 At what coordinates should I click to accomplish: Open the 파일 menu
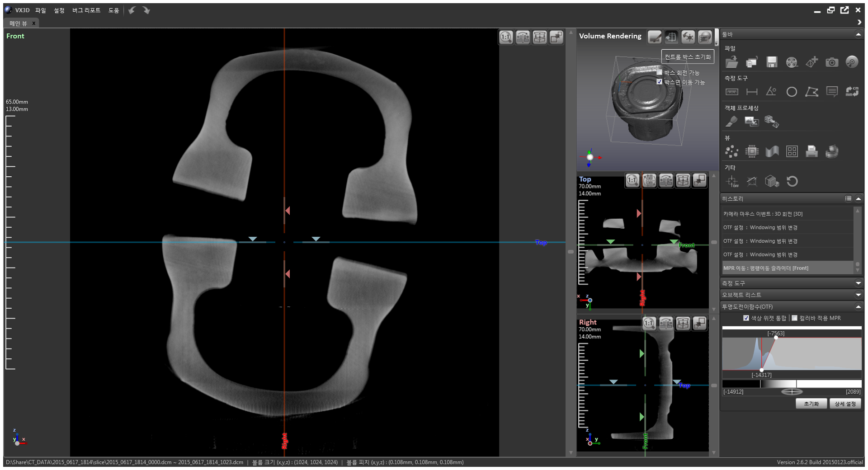coord(41,10)
